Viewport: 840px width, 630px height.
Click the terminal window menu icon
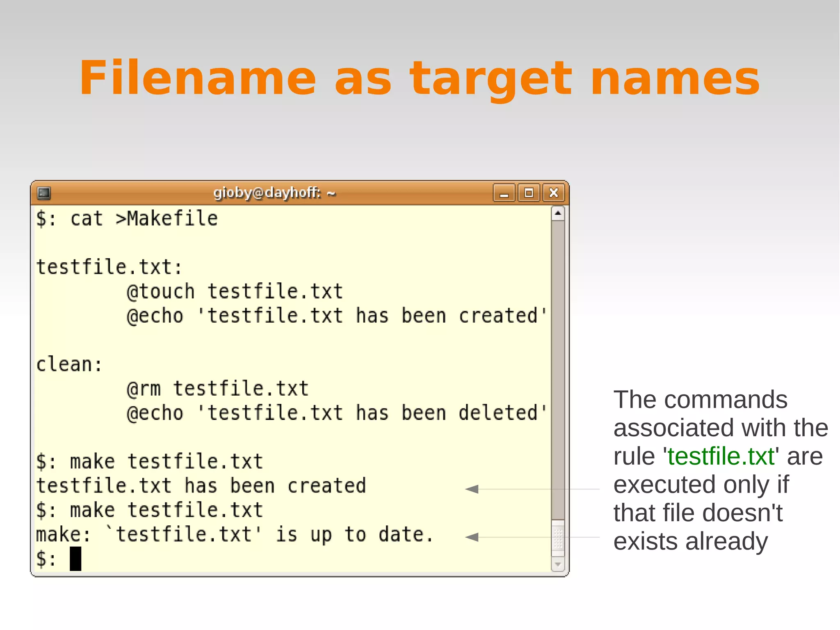click(x=44, y=193)
